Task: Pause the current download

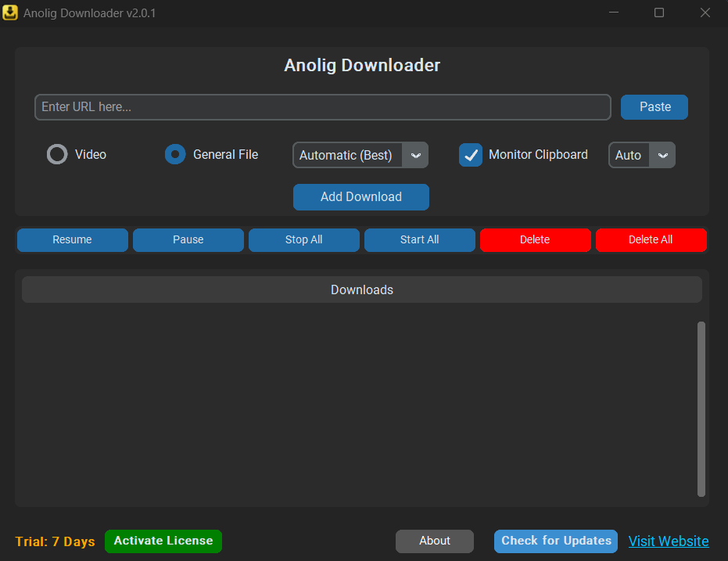Action: pos(188,240)
